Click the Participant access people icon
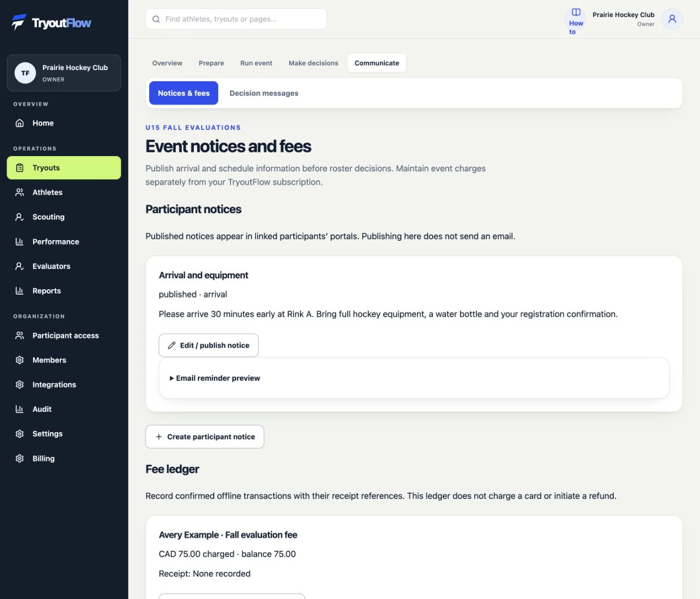The image size is (700, 599). pos(20,336)
